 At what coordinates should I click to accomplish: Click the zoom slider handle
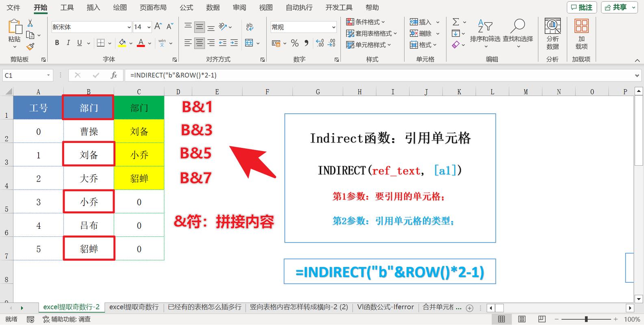coord(586,319)
